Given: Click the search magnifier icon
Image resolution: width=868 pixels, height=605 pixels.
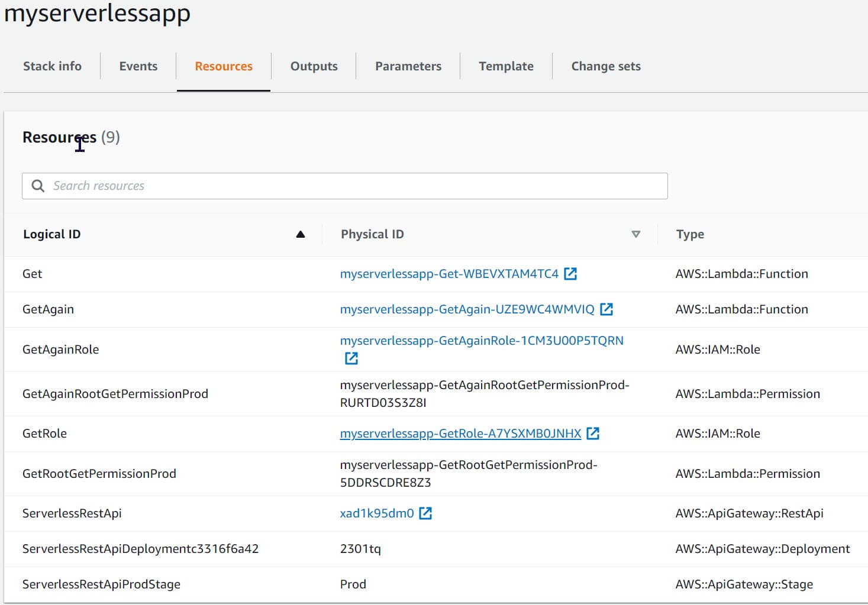Looking at the screenshot, I should point(38,186).
